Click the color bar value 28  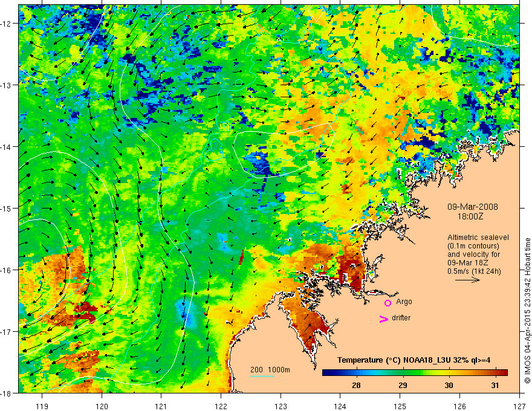356,385
